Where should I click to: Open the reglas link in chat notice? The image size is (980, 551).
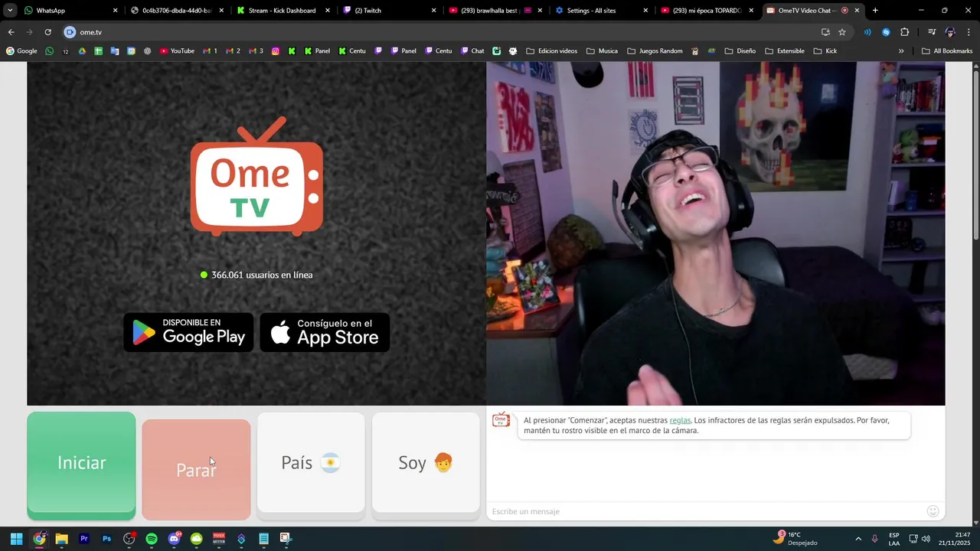click(x=680, y=420)
